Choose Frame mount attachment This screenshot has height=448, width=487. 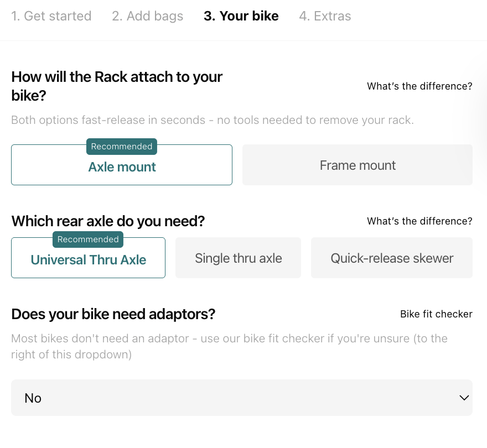(x=358, y=165)
